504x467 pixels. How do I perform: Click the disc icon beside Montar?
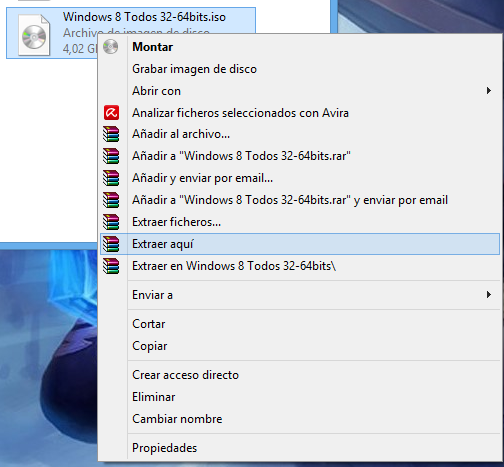coord(111,47)
